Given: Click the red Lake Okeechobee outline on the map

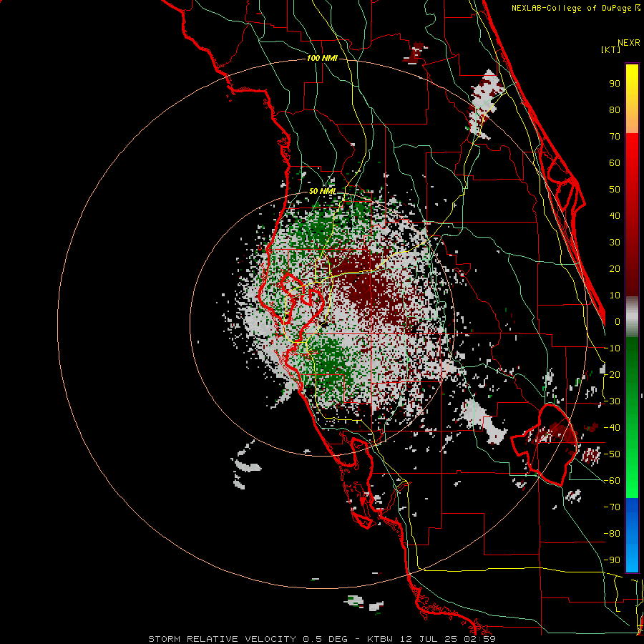Looking at the screenshot, I should [x=545, y=444].
